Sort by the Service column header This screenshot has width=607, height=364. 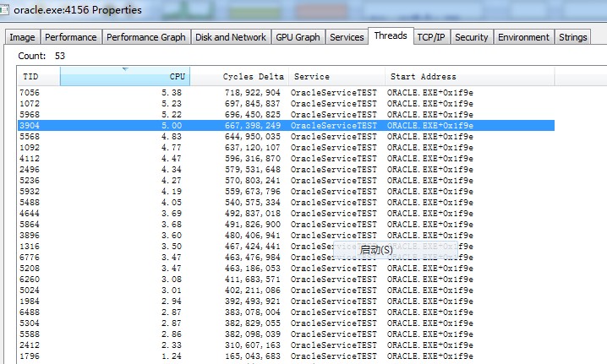[x=336, y=76]
